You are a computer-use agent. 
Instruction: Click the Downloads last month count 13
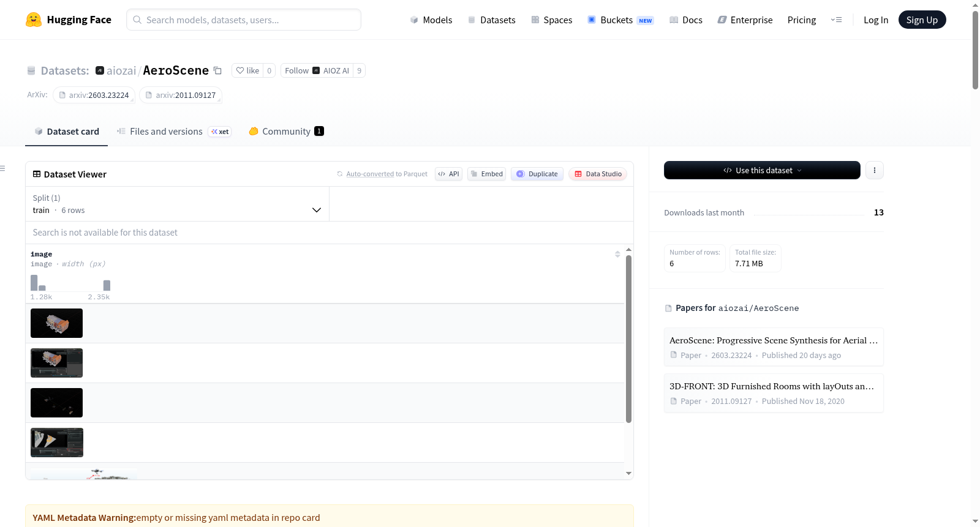[x=879, y=212]
